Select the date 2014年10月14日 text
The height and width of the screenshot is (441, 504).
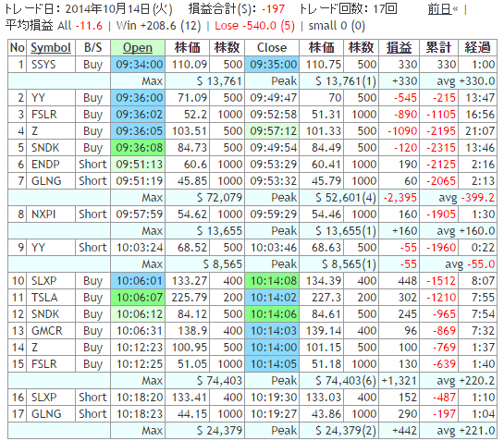[x=107, y=9]
